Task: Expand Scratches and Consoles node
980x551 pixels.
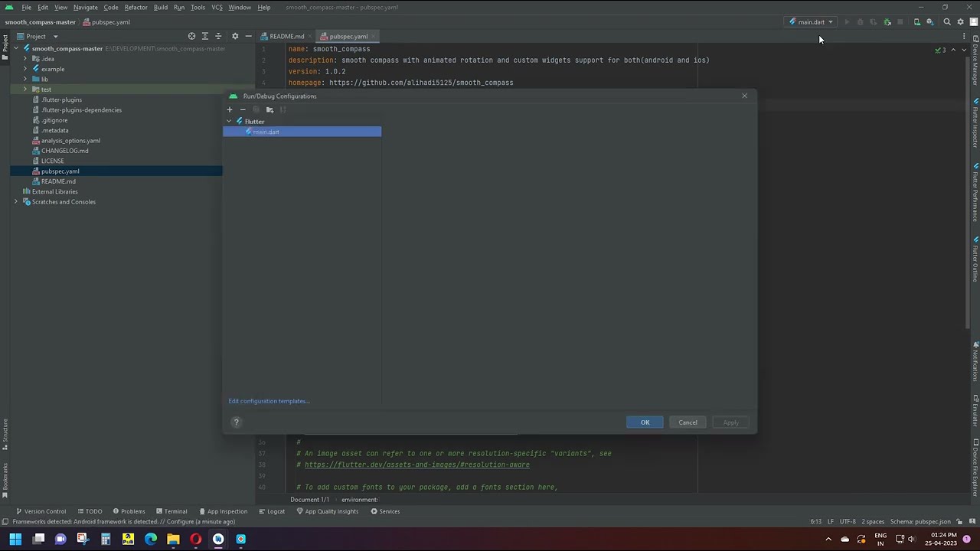Action: [x=16, y=202]
